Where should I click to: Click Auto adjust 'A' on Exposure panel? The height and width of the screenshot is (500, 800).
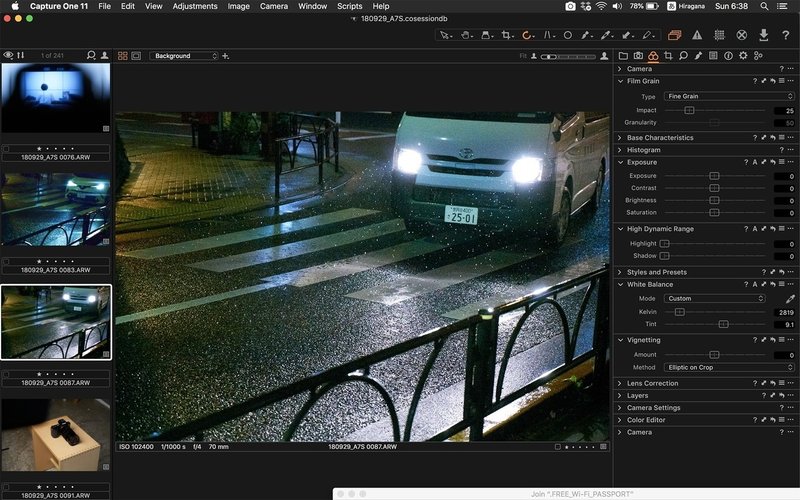(x=755, y=162)
